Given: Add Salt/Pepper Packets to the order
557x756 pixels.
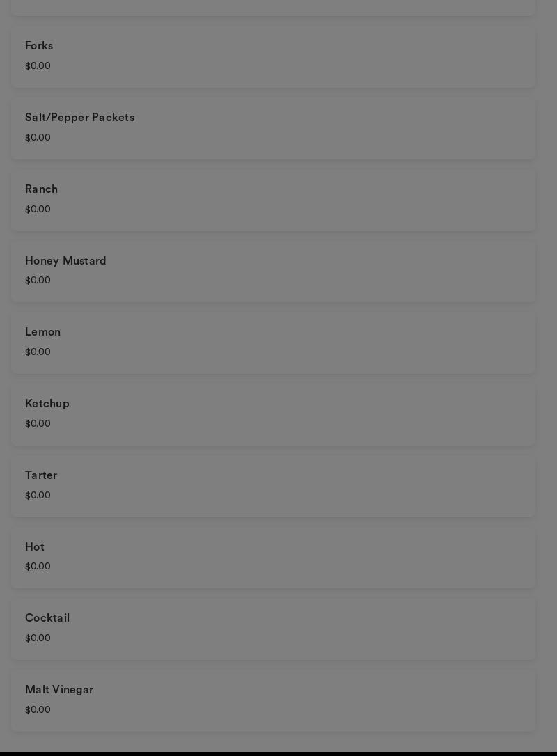Looking at the screenshot, I should click(273, 127).
